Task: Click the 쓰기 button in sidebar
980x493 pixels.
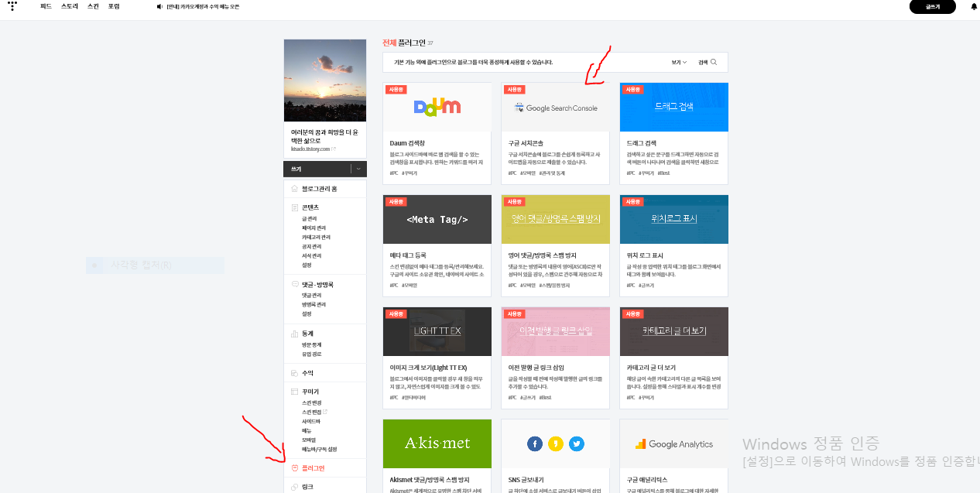Action: (x=318, y=169)
